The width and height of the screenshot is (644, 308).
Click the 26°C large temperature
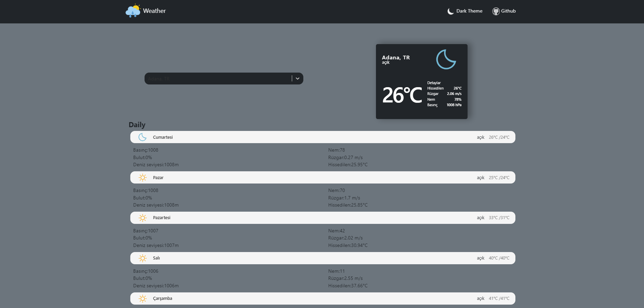click(x=402, y=95)
